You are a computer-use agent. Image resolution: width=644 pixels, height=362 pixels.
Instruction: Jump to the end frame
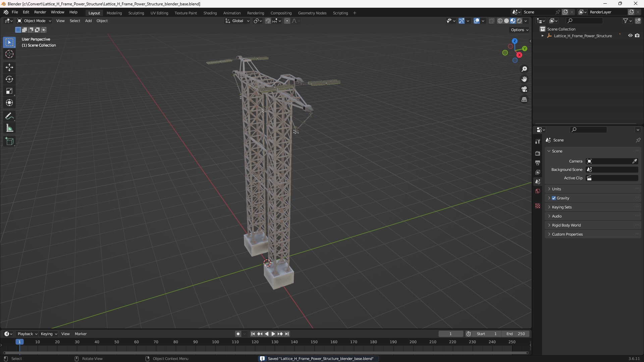[287, 334]
